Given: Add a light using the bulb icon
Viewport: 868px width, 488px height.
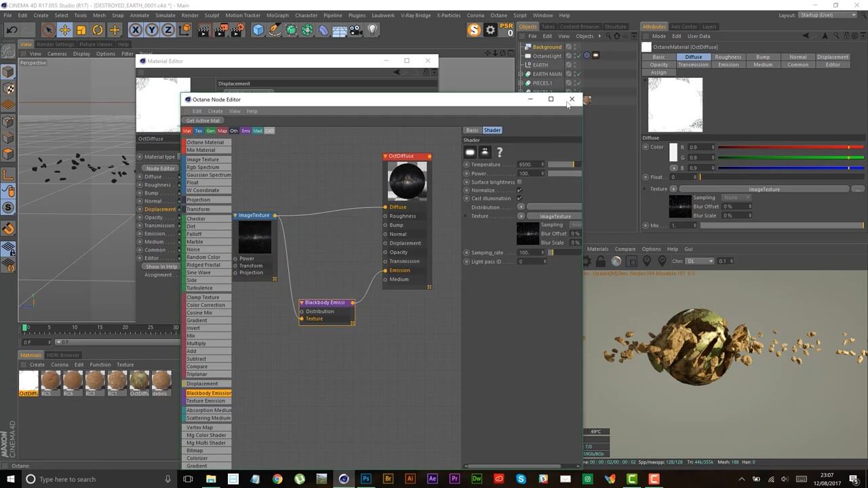Looking at the screenshot, I should click(x=372, y=30).
